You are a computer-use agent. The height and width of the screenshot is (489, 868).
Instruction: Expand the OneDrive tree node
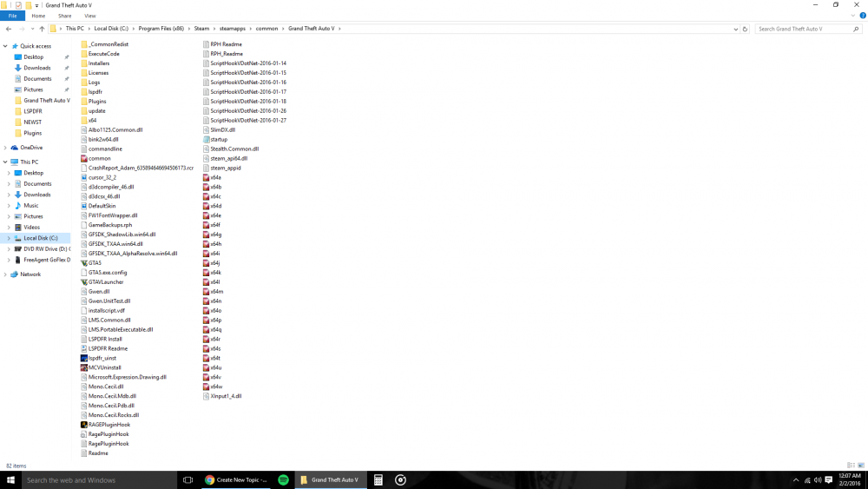[x=5, y=148]
